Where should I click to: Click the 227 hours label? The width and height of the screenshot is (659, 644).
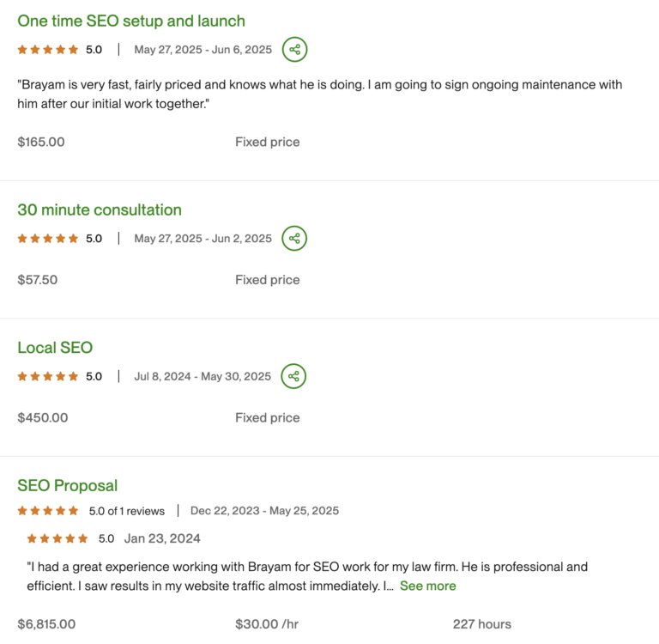point(482,623)
